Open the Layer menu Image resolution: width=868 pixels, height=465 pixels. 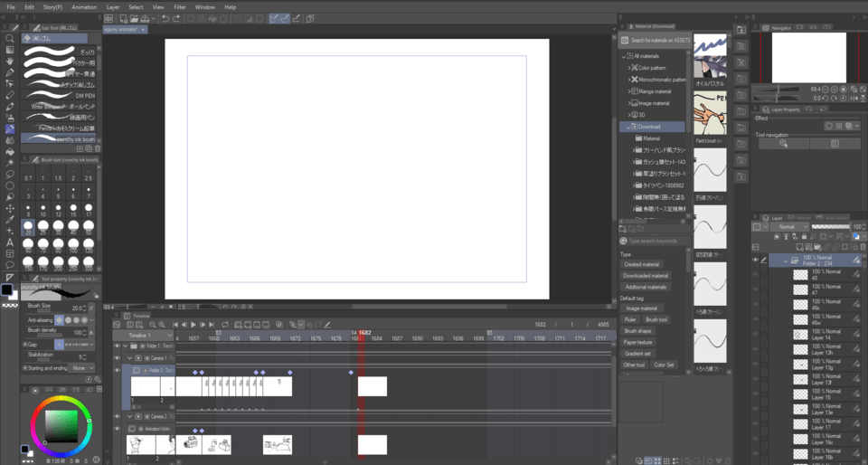[x=113, y=7]
